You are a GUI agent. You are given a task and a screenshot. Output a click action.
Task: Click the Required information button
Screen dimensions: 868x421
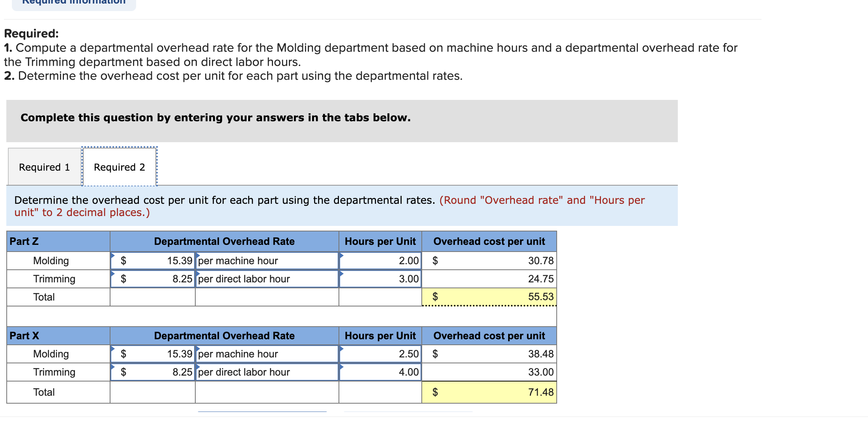[x=73, y=3]
